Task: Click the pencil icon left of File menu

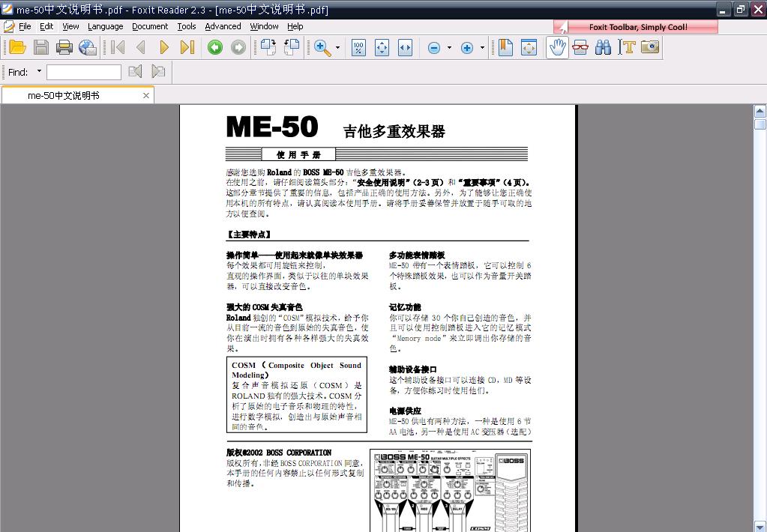Action: click(x=8, y=26)
